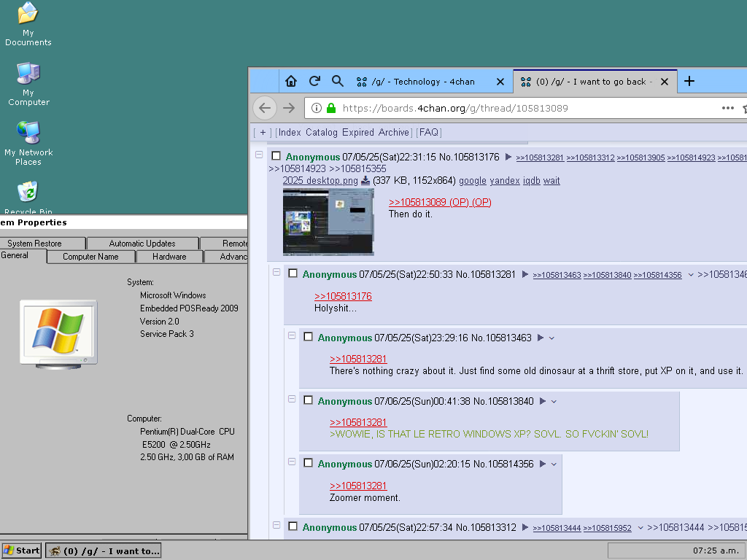The width and height of the screenshot is (747, 560).
Task: Open the Index link
Action: 290,133
